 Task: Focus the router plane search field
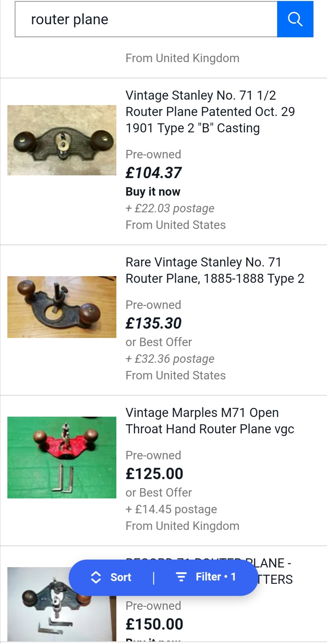pyautogui.click(x=146, y=19)
